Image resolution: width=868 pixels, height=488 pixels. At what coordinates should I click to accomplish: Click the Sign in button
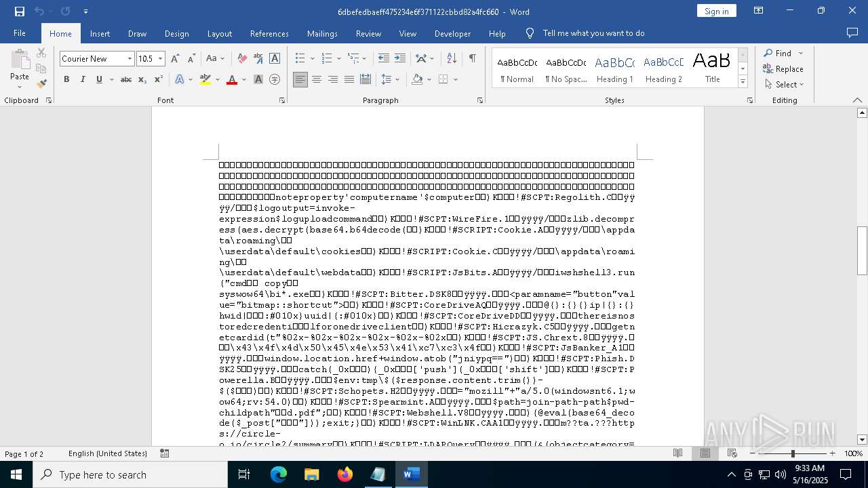click(x=716, y=11)
